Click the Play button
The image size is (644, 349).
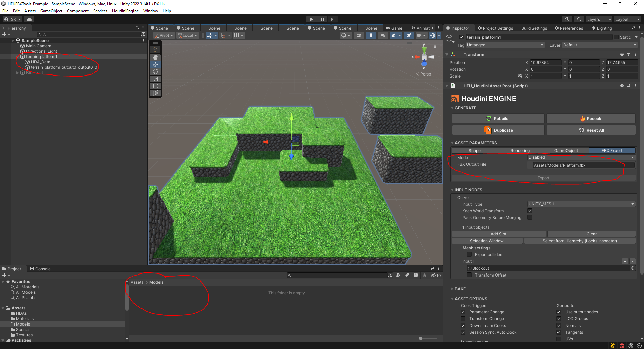[311, 19]
